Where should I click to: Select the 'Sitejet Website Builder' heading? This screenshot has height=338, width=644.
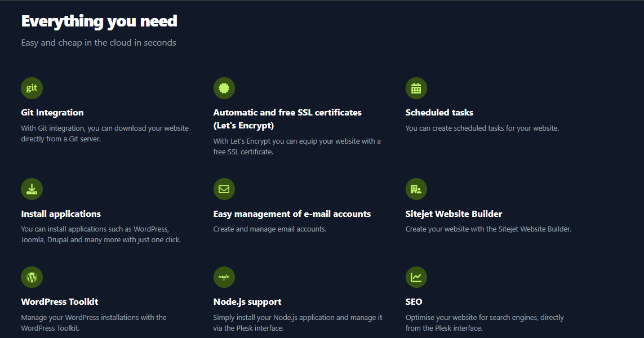454,214
